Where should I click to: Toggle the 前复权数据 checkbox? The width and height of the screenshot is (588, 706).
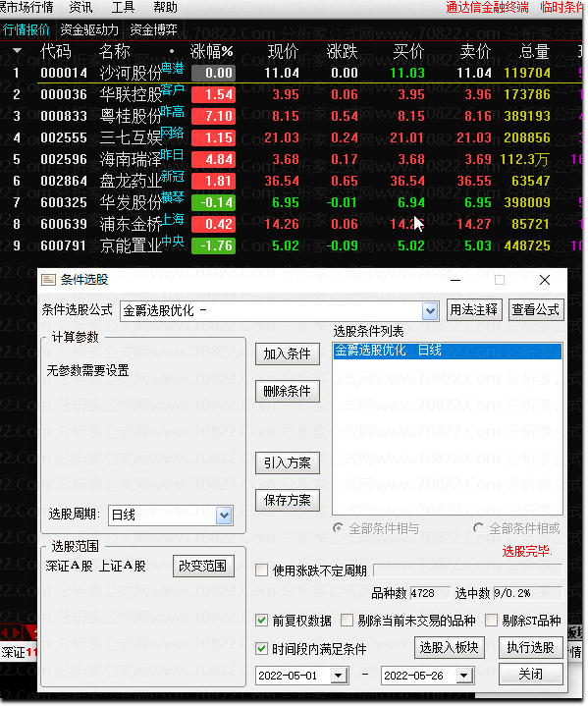(261, 621)
